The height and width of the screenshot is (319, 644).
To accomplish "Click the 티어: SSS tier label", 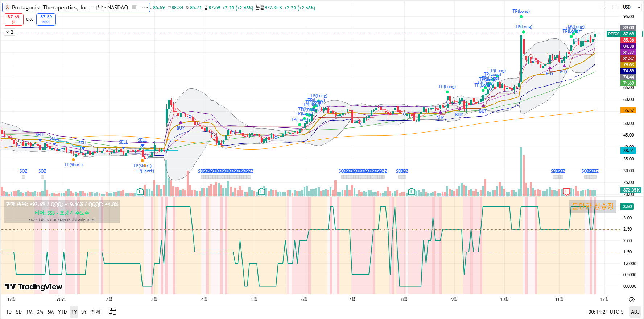I will [x=62, y=213].
